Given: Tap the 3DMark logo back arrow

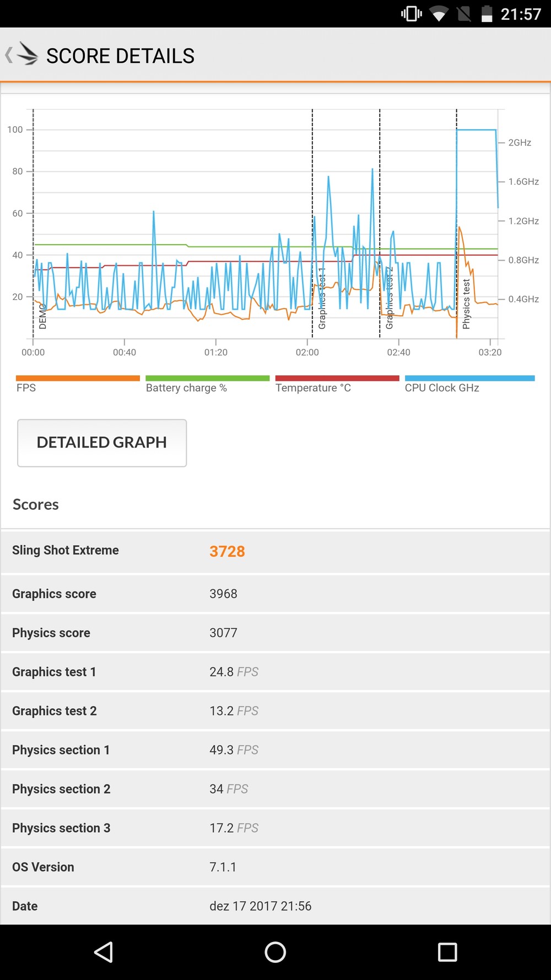Looking at the screenshot, I should click(x=22, y=55).
